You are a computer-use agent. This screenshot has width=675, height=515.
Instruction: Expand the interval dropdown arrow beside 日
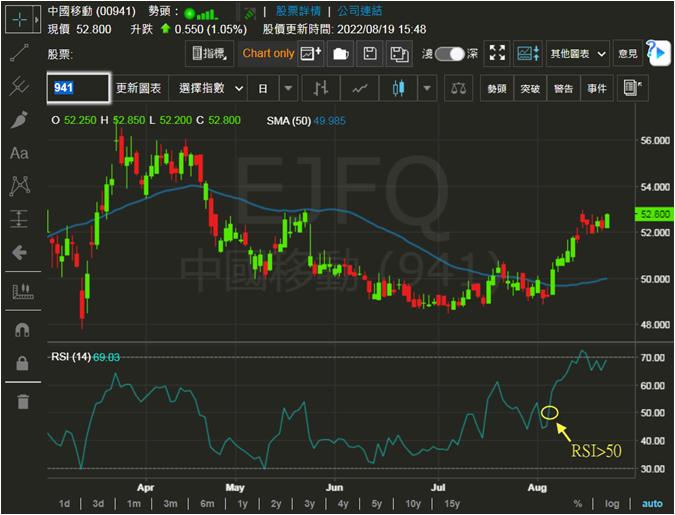[x=288, y=88]
